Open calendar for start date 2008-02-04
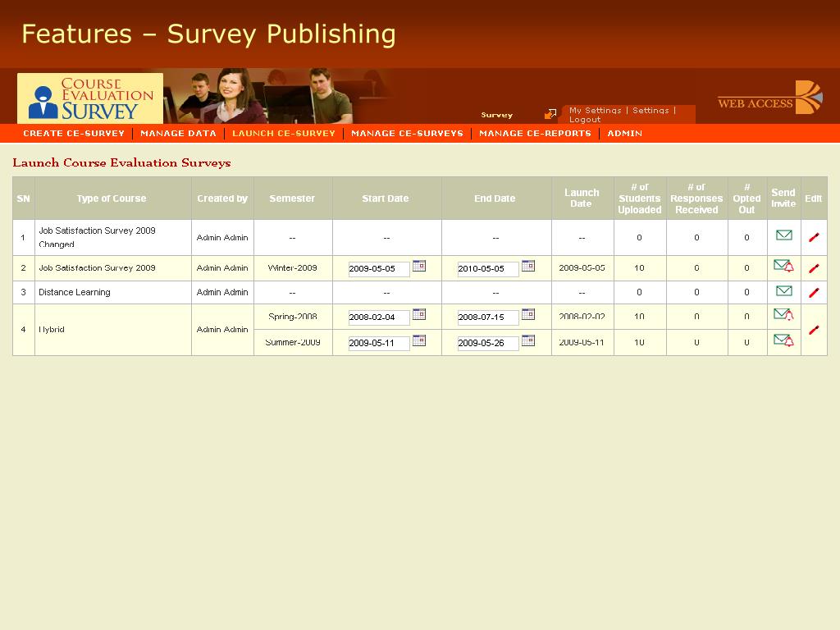840x630 pixels. tap(419, 314)
